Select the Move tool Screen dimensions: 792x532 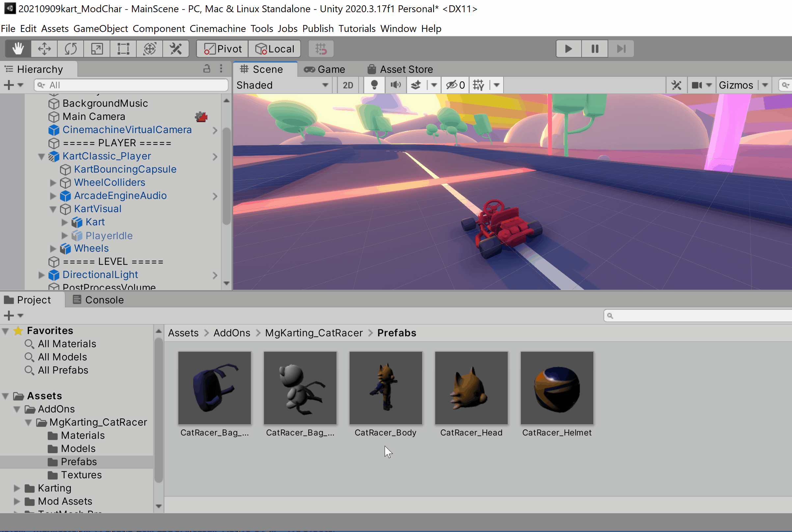(44, 49)
